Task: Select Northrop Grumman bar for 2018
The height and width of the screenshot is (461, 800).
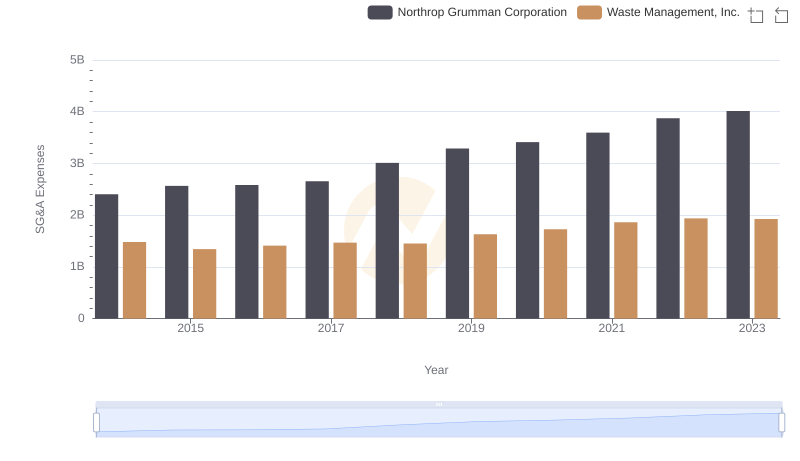Action: tap(387, 241)
